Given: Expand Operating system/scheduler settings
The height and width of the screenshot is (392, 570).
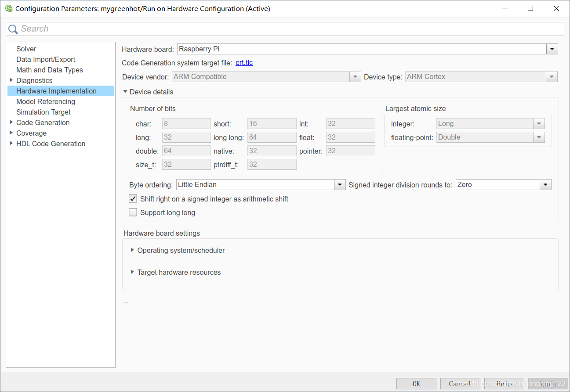Looking at the screenshot, I should click(132, 250).
